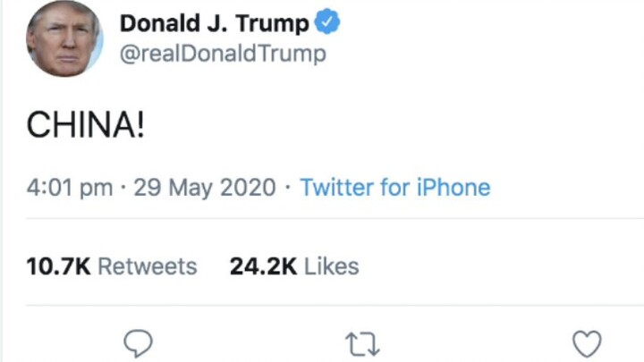Image resolution: width=644 pixels, height=362 pixels.
Task: Retweet using the arrows icon
Action: point(364,342)
